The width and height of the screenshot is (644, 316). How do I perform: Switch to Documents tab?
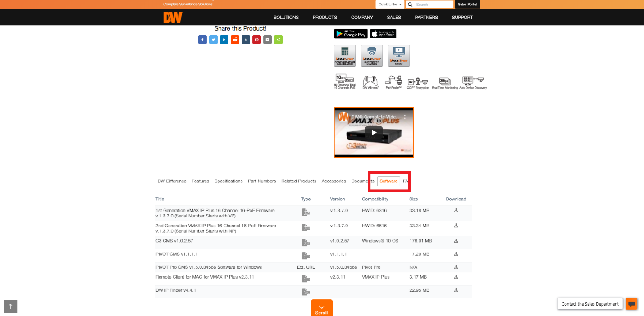tap(362, 181)
